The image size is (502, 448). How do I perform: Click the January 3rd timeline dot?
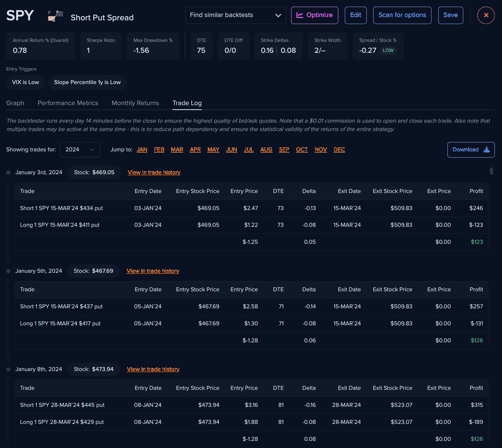point(8,172)
